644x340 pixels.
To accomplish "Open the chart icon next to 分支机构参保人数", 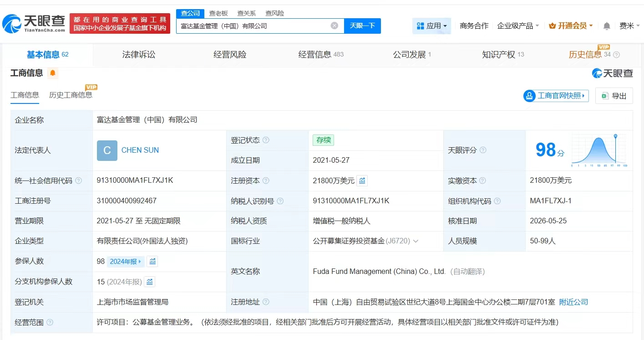I will click(x=150, y=282).
